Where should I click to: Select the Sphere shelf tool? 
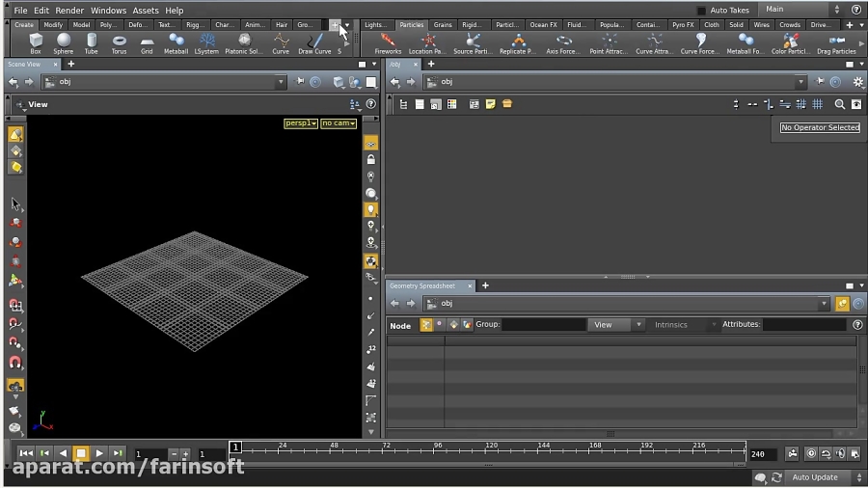[63, 43]
